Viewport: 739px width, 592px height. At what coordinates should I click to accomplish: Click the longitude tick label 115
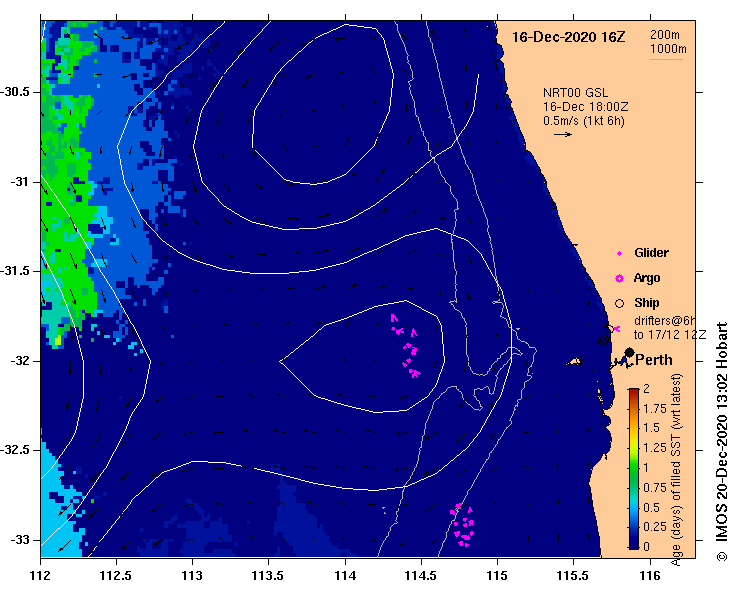[497, 576]
